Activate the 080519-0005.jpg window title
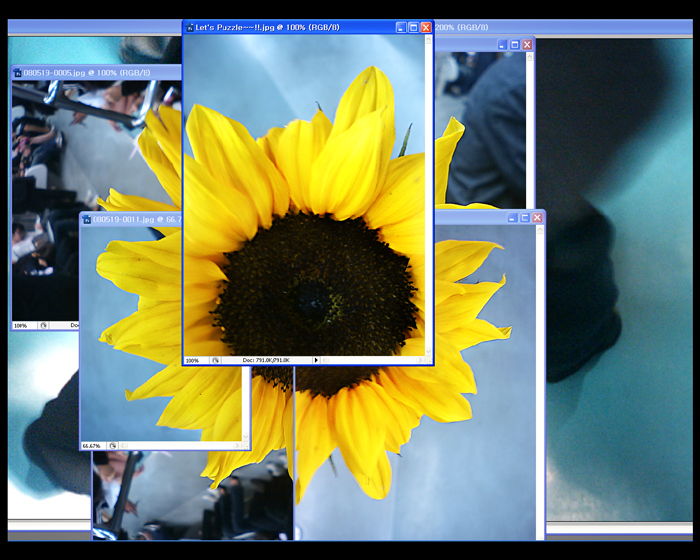The width and height of the screenshot is (700, 560). pyautogui.click(x=87, y=72)
